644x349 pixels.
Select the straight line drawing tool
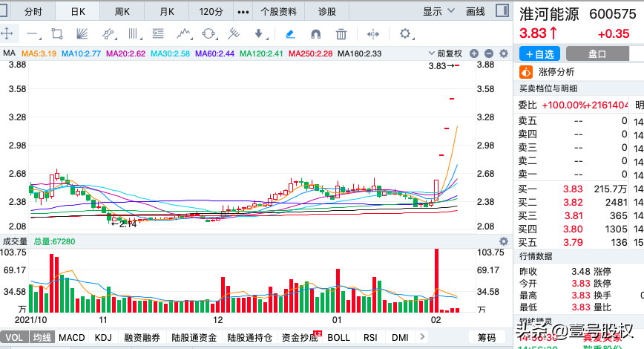pos(32,34)
